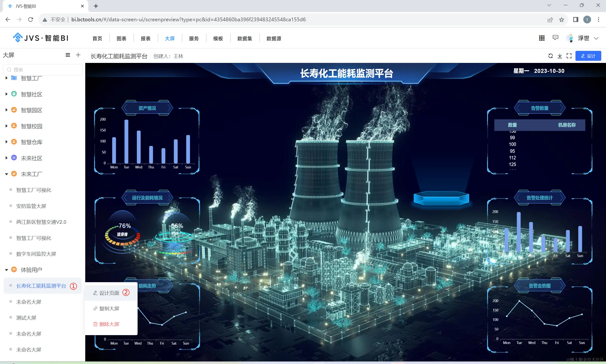Choose 删除大屏 from the context menu
The width and height of the screenshot is (606, 364).
pos(109,324)
